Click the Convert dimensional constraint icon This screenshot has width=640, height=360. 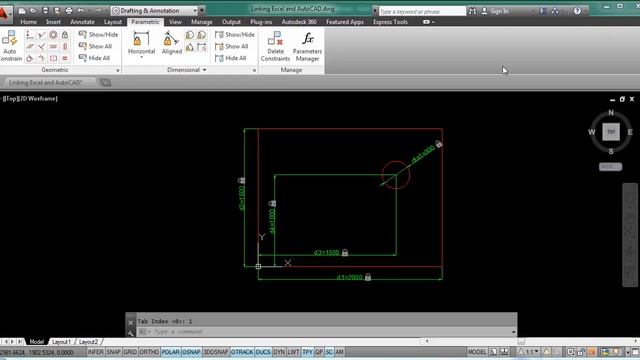(x=202, y=47)
